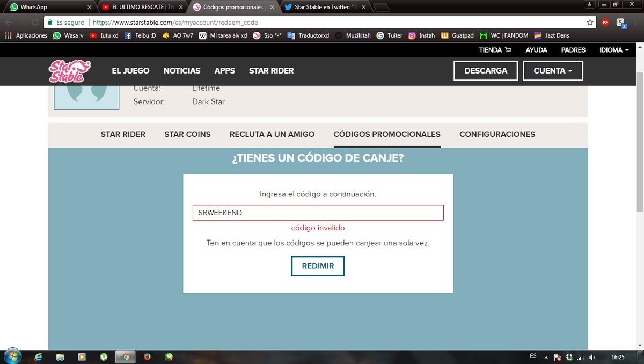Open the CONFIGURACIONES tab

497,134
